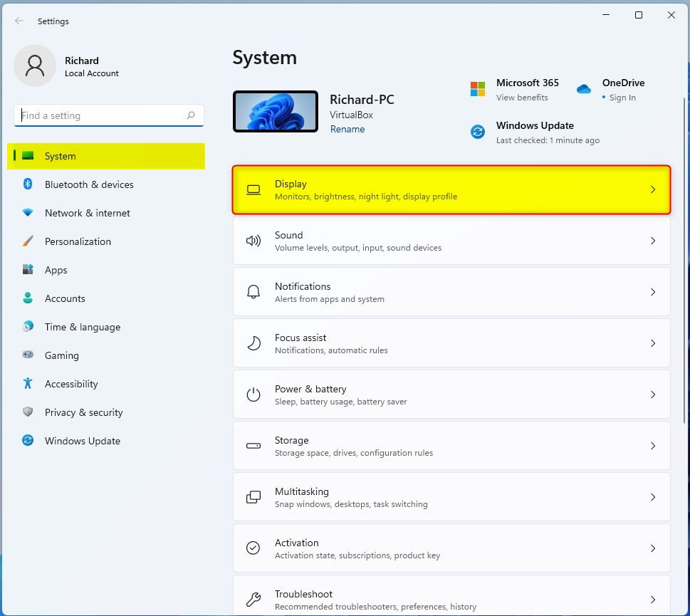Click the OneDrive Sign In link
The image size is (690, 616).
tap(622, 98)
